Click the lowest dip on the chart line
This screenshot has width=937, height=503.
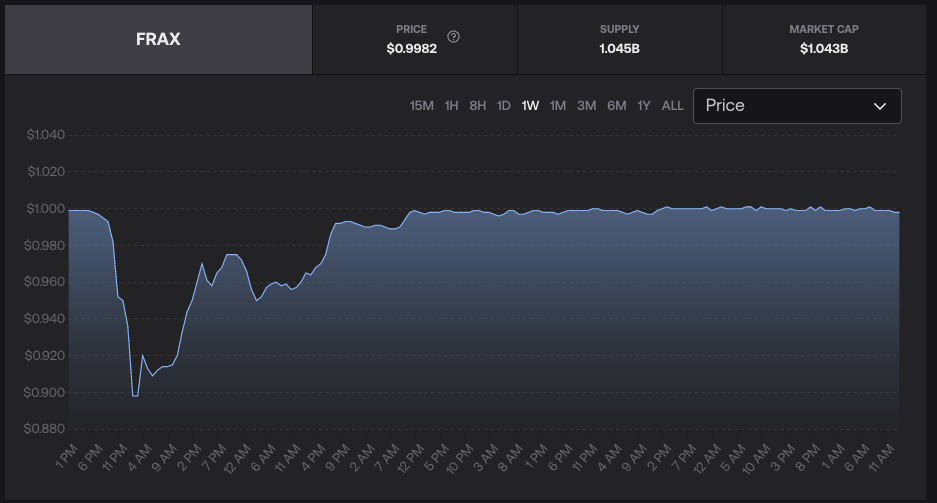pyautogui.click(x=135, y=396)
